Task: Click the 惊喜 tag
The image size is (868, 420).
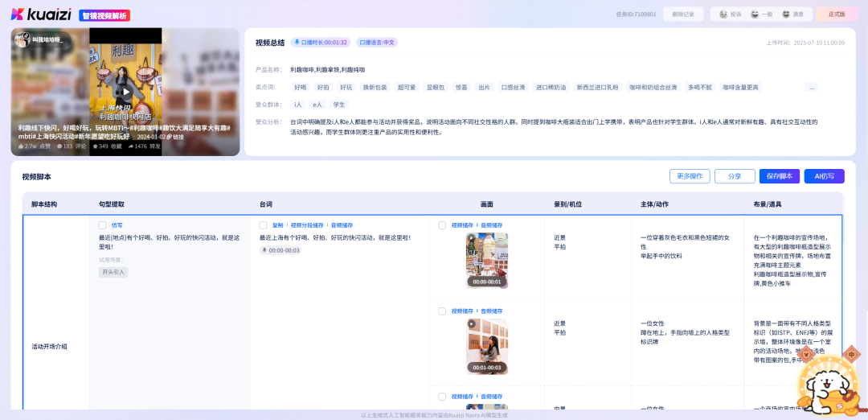Action: coord(461,88)
